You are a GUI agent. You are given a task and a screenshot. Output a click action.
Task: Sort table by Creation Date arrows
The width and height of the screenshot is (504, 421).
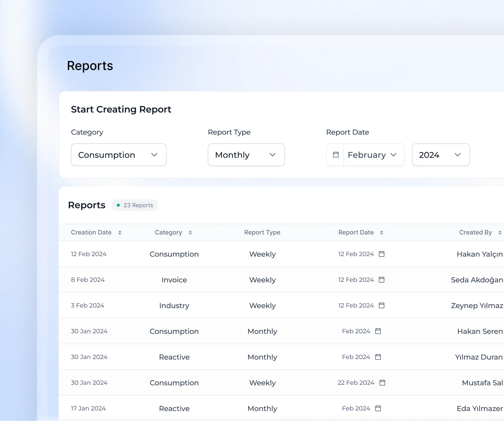tap(120, 233)
